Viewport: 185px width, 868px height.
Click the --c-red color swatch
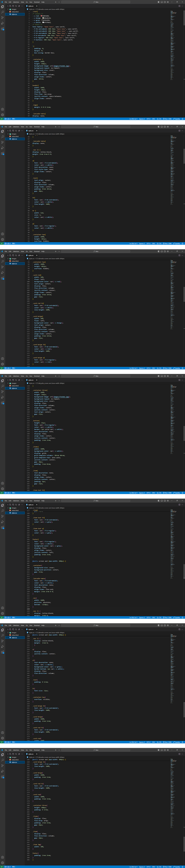tap(42, 16)
